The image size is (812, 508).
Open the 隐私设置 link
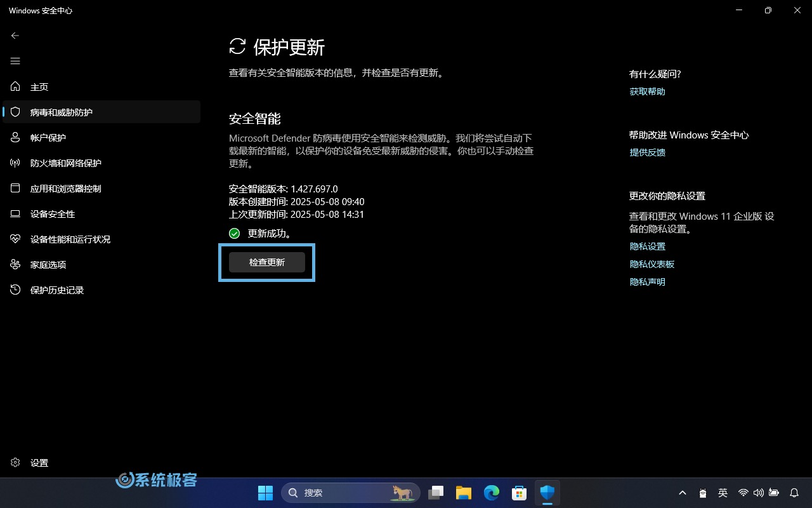tap(647, 246)
